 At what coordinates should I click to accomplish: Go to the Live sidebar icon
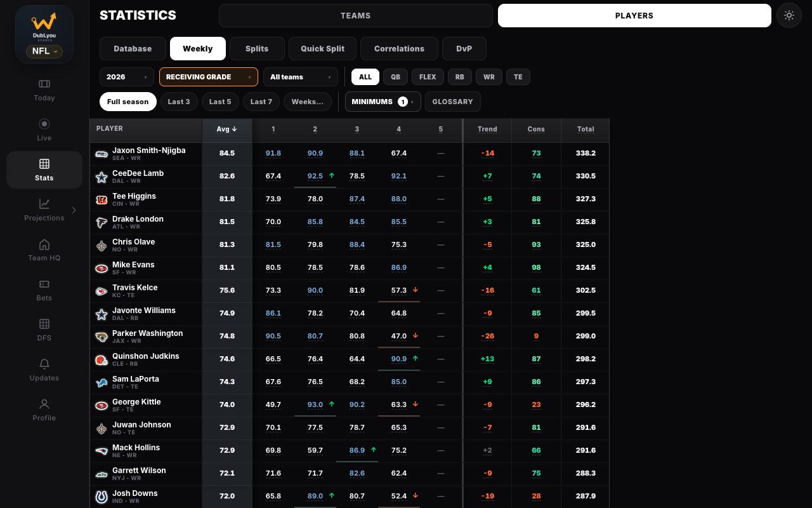(44, 124)
